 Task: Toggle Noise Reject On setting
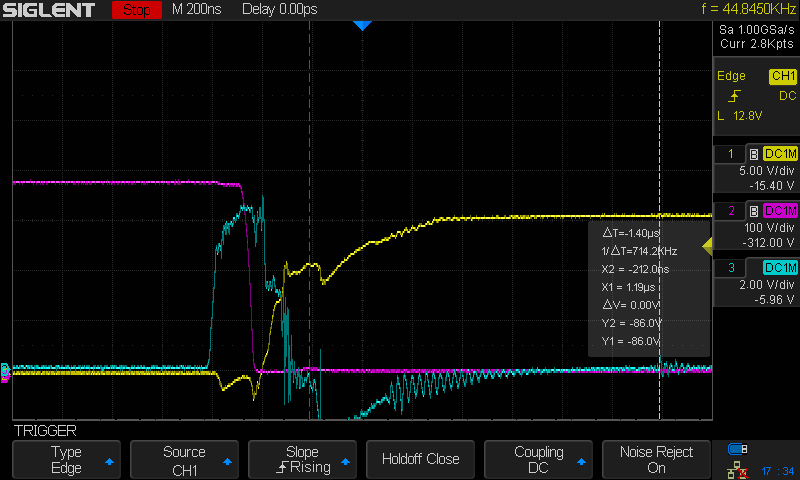(656, 460)
